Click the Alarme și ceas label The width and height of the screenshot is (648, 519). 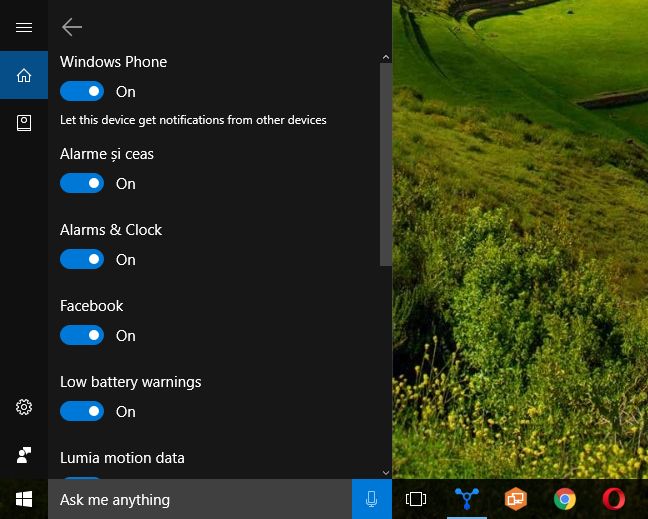(x=107, y=154)
